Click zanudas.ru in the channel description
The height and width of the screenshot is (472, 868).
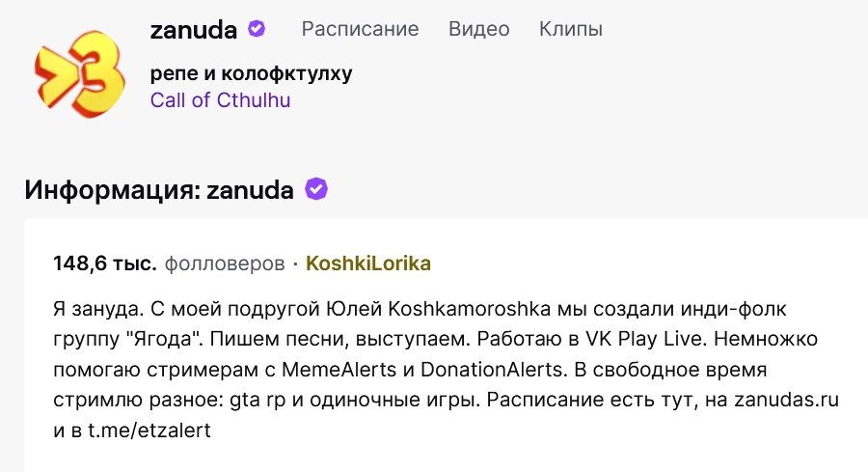tap(787, 400)
